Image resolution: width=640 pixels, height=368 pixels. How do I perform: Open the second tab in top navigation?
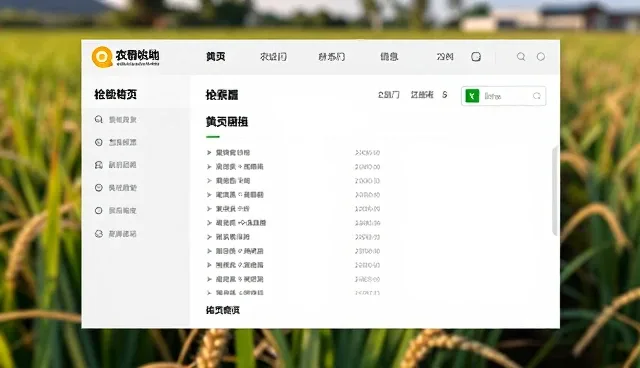(x=273, y=57)
